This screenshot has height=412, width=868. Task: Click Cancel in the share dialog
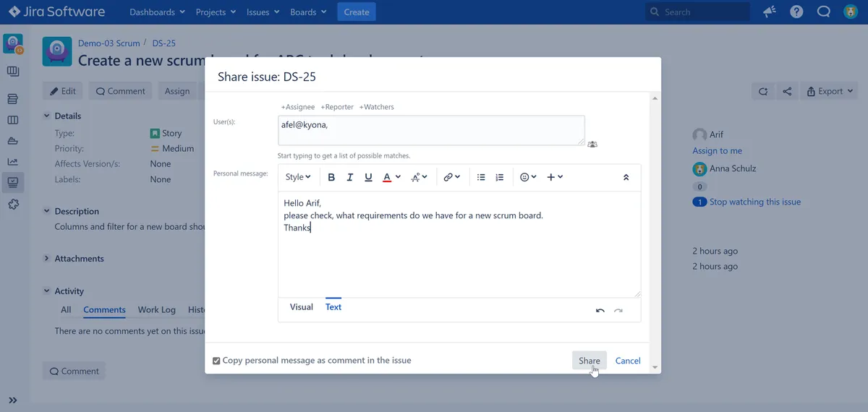[x=628, y=361]
